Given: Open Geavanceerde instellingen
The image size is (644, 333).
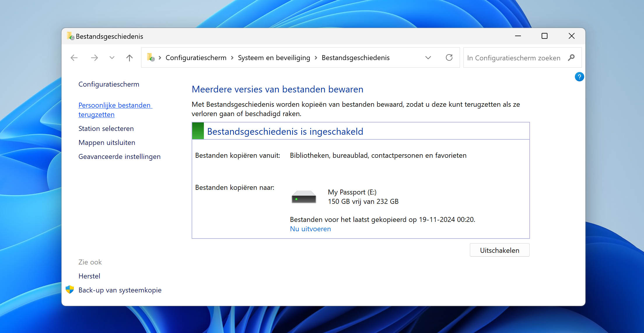Looking at the screenshot, I should [x=119, y=157].
